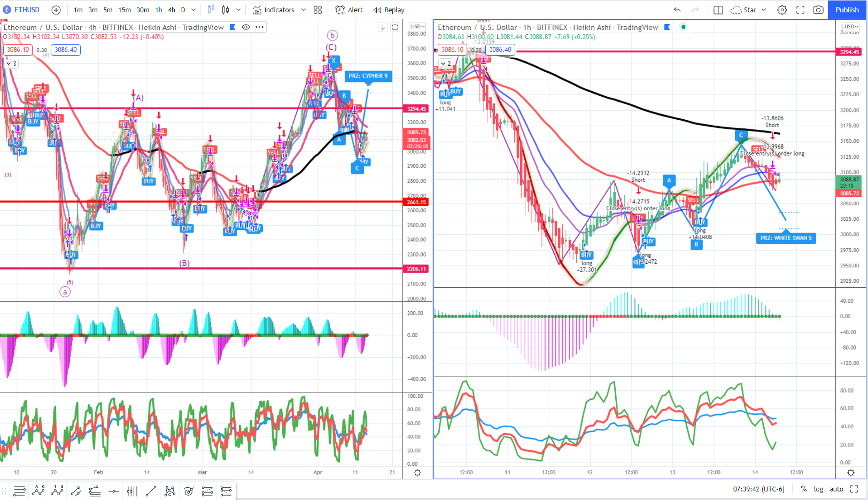Open 1h chart time axis settings gear
This screenshot has width=868, height=500.
851,473
